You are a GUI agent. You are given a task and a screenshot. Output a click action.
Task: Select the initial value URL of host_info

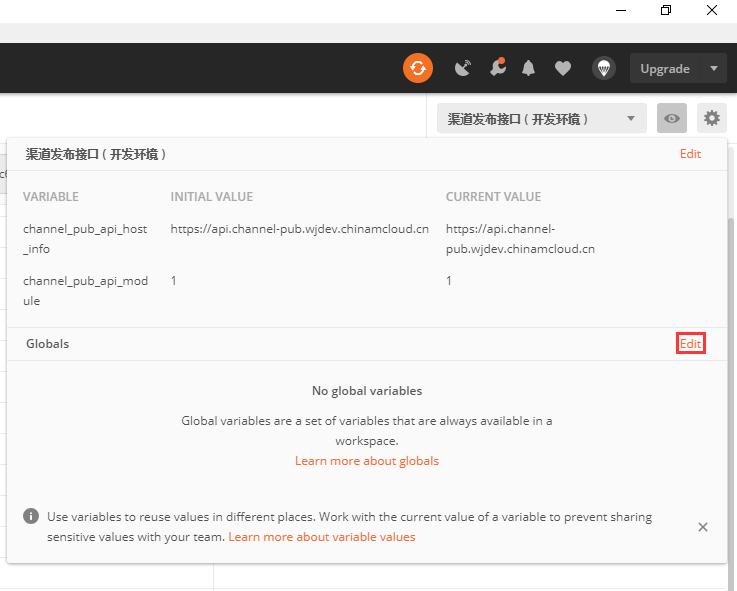pyautogui.click(x=299, y=229)
